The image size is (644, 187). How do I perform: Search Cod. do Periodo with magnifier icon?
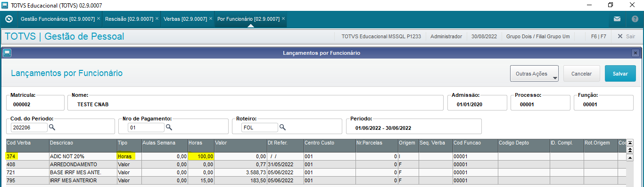tap(52, 127)
